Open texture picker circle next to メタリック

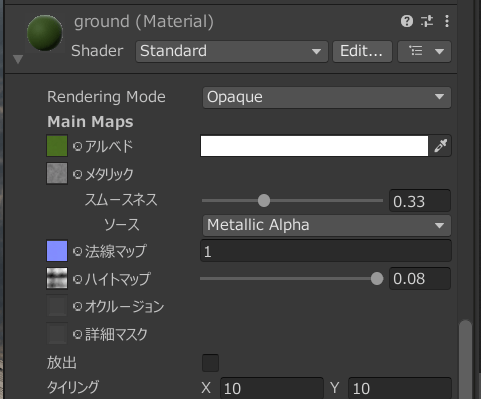[x=77, y=174]
